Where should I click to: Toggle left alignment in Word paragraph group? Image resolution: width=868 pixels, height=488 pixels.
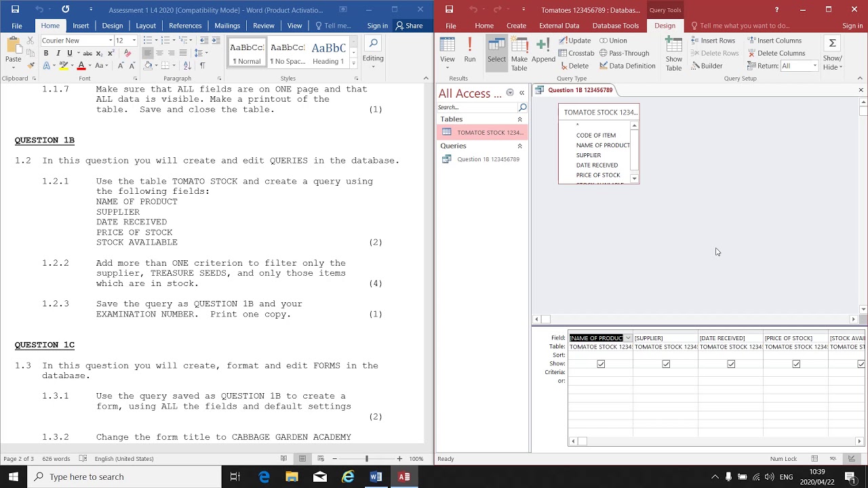tap(148, 54)
